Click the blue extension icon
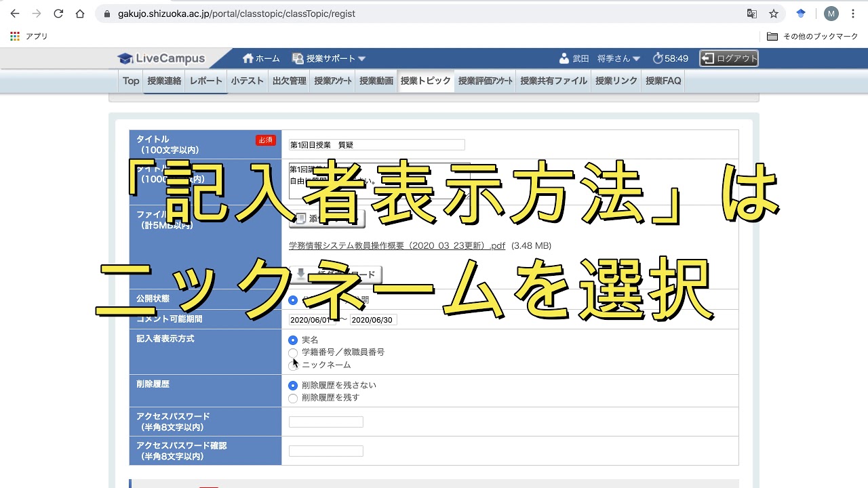The height and width of the screenshot is (488, 868). point(801,14)
